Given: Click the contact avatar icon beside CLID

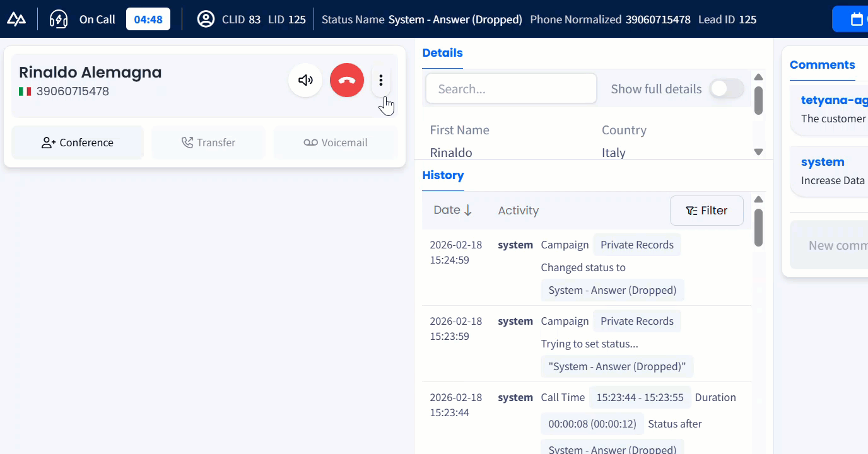Looking at the screenshot, I should (x=205, y=19).
